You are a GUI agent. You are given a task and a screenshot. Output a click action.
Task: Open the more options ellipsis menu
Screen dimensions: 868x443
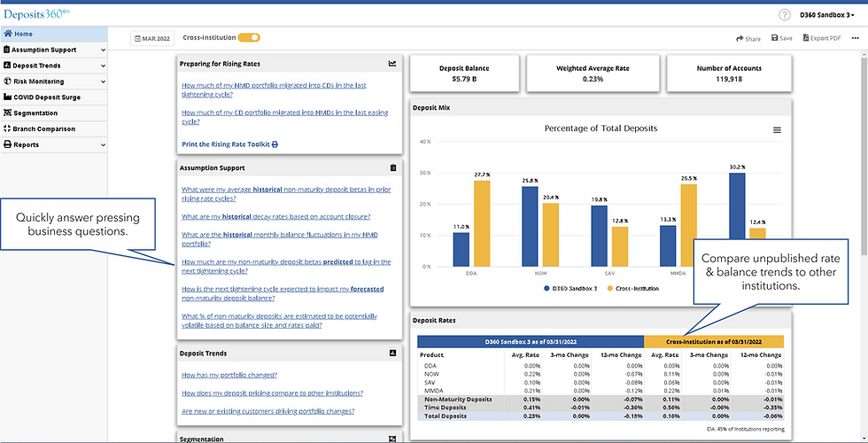tap(855, 38)
